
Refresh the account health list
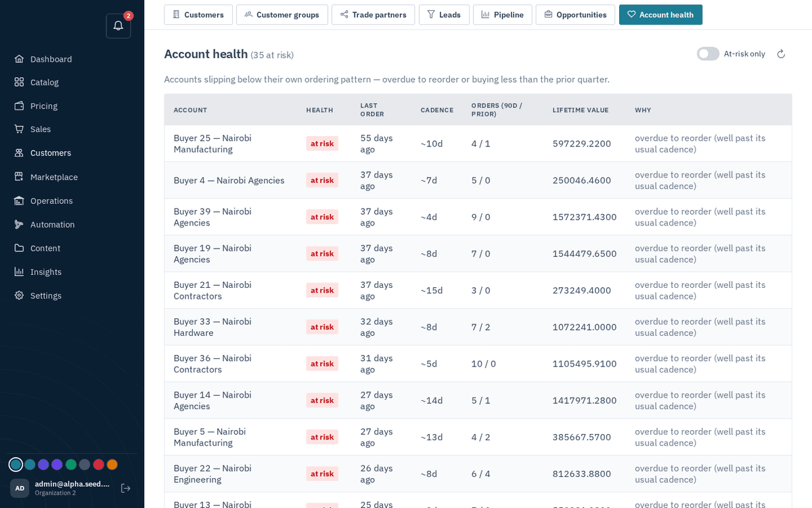click(781, 54)
